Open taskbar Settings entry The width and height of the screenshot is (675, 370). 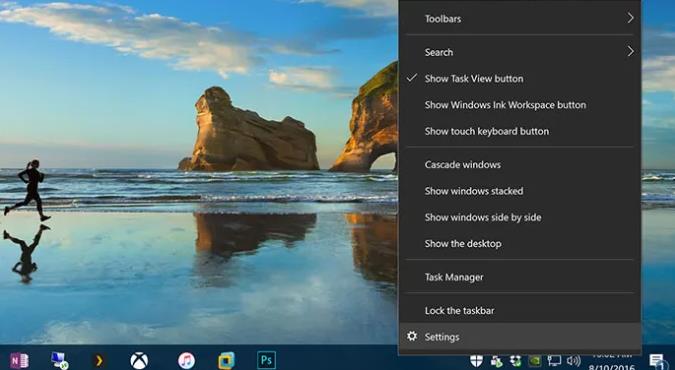click(520, 337)
